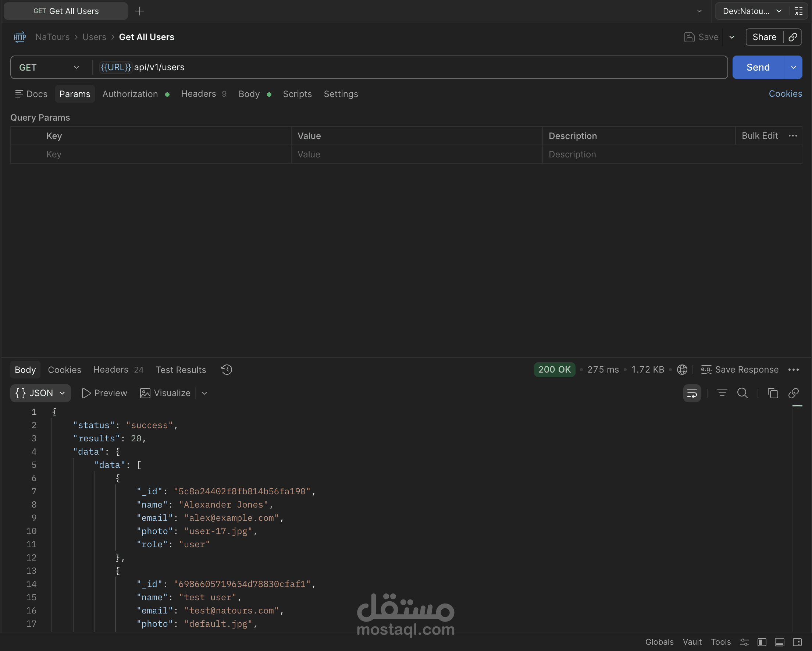Copy request link via chain icon
Viewport: 812px width, 651px height.
[793, 37]
